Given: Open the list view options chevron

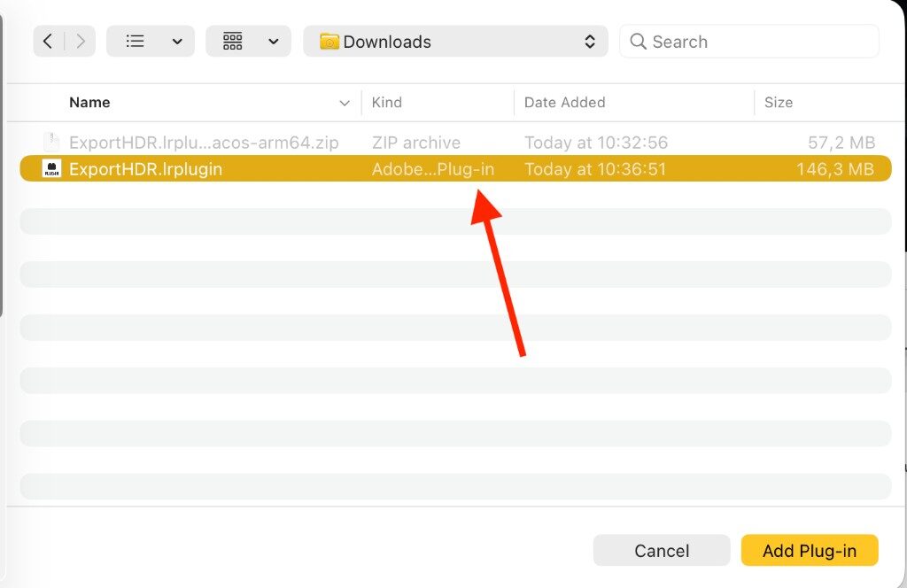Looking at the screenshot, I should click(x=177, y=42).
